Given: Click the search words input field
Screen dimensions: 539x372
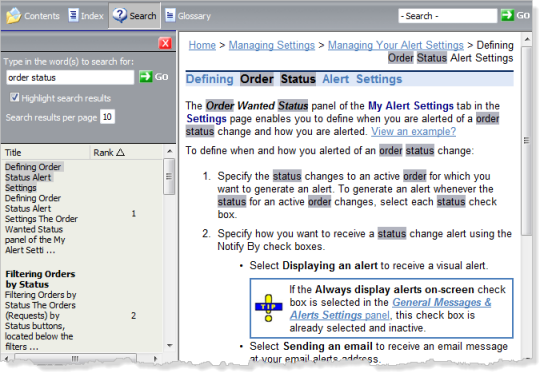Looking at the screenshot, I should [x=70, y=77].
